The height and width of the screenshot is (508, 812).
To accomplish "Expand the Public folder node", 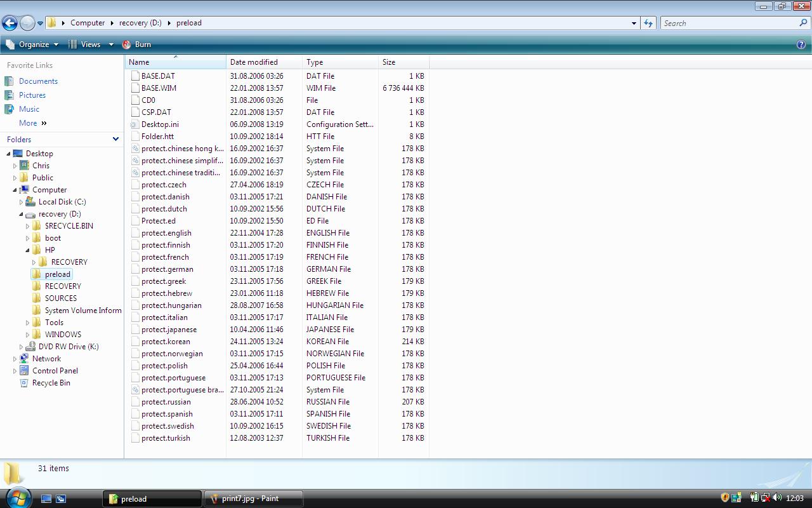I will point(15,178).
